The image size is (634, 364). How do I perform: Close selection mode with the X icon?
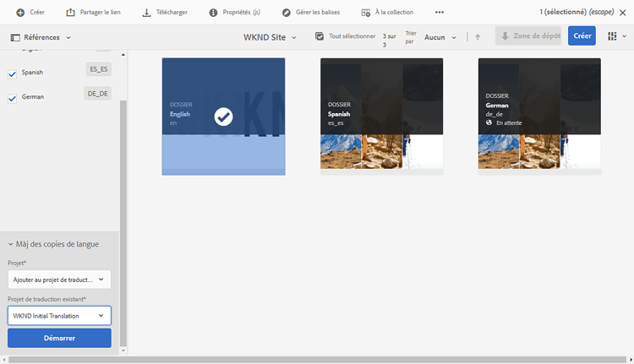click(x=623, y=13)
